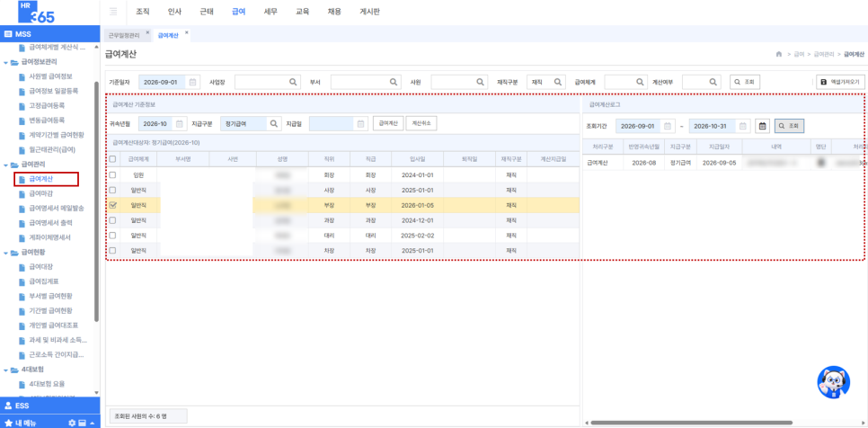The width and height of the screenshot is (868, 428).
Task: Click the chatbot mascot icon
Action: [833, 382]
